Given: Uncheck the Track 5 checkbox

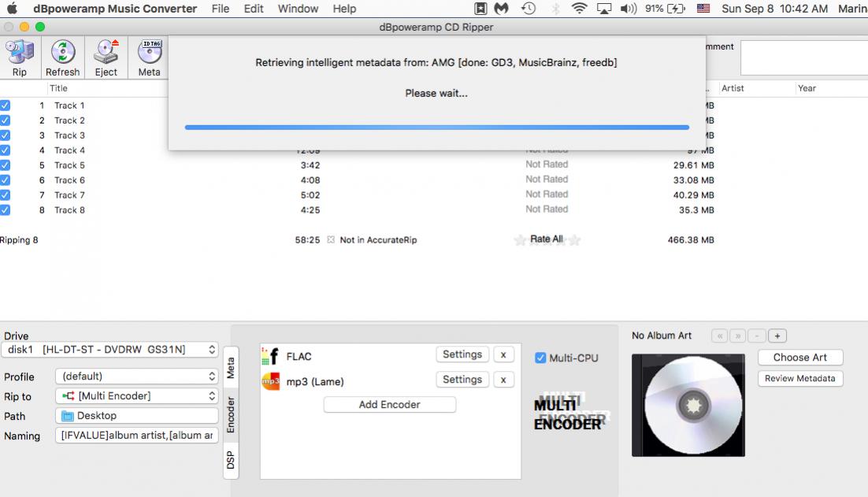Looking at the screenshot, I should pos(6,165).
